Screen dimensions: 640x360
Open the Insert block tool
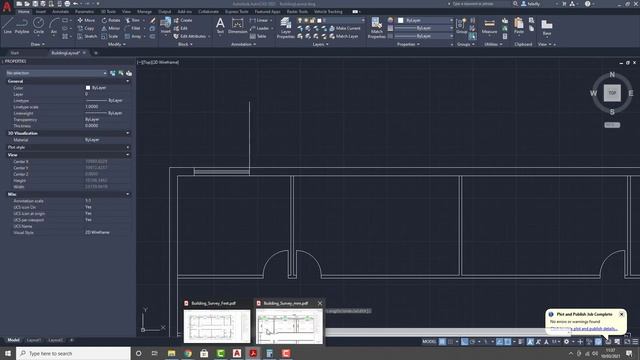click(x=165, y=25)
